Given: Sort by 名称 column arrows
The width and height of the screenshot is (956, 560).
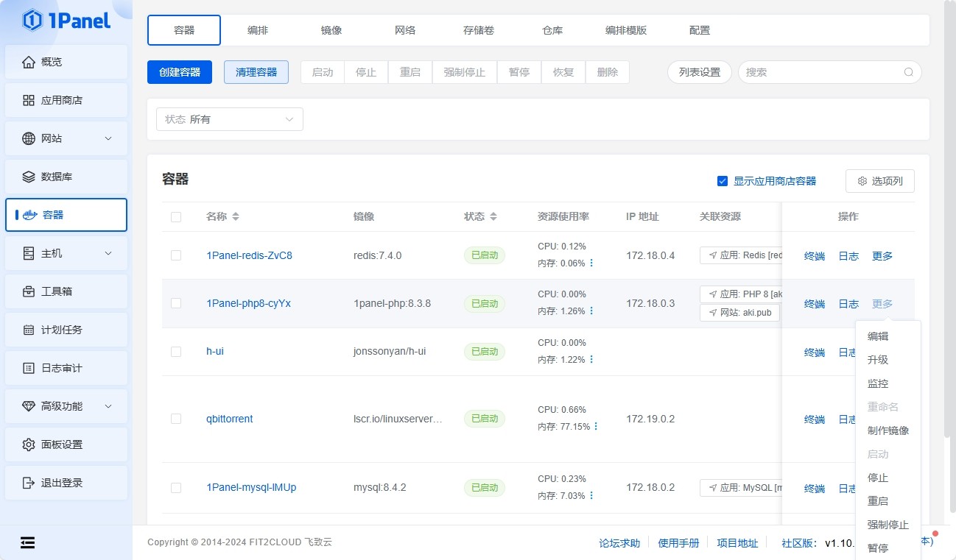Looking at the screenshot, I should coord(236,216).
